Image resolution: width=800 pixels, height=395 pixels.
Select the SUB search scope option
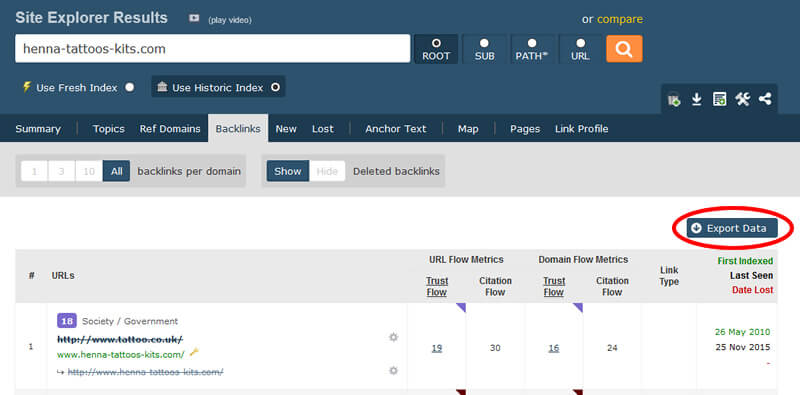(485, 49)
